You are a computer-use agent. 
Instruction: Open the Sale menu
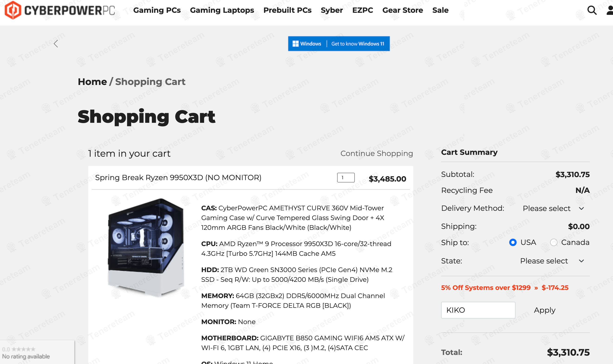440,10
